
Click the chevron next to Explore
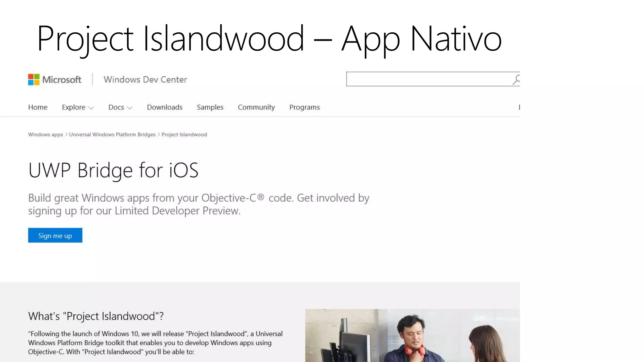(x=91, y=108)
